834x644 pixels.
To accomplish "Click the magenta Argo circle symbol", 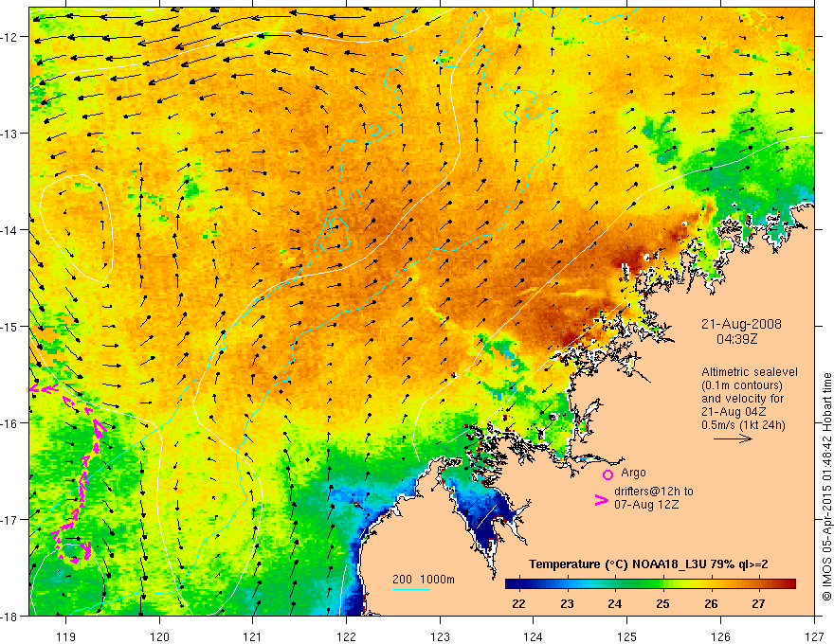I will pyautogui.click(x=607, y=474).
